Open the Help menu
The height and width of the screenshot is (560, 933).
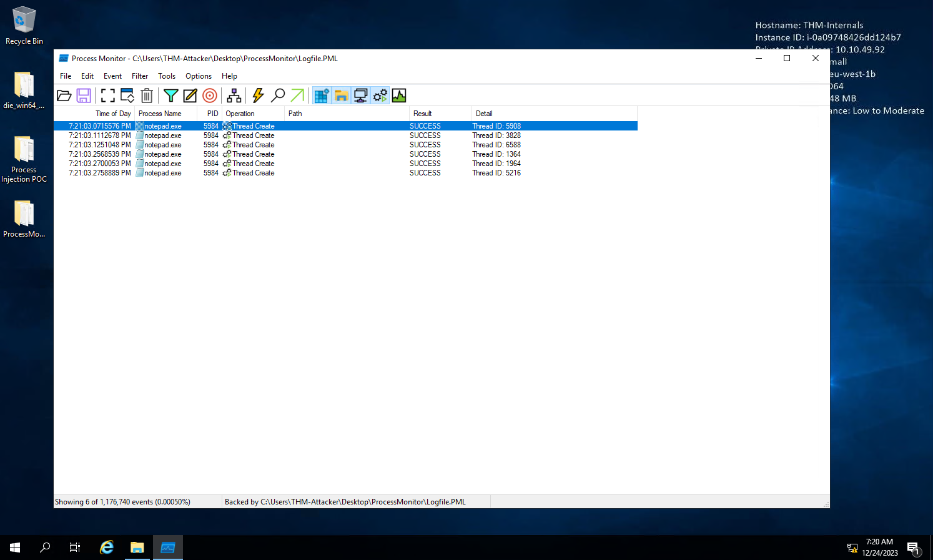(229, 76)
